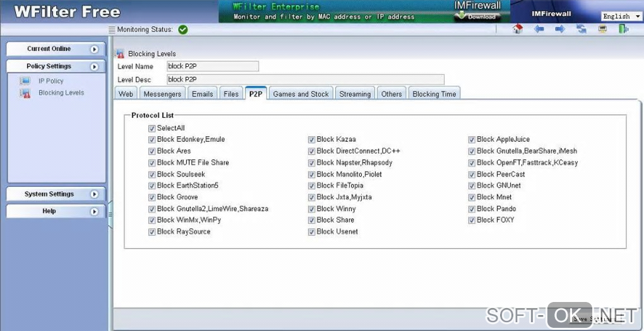
Task: Collapse the sidebar using the splitter handle
Action: pyautogui.click(x=110, y=214)
